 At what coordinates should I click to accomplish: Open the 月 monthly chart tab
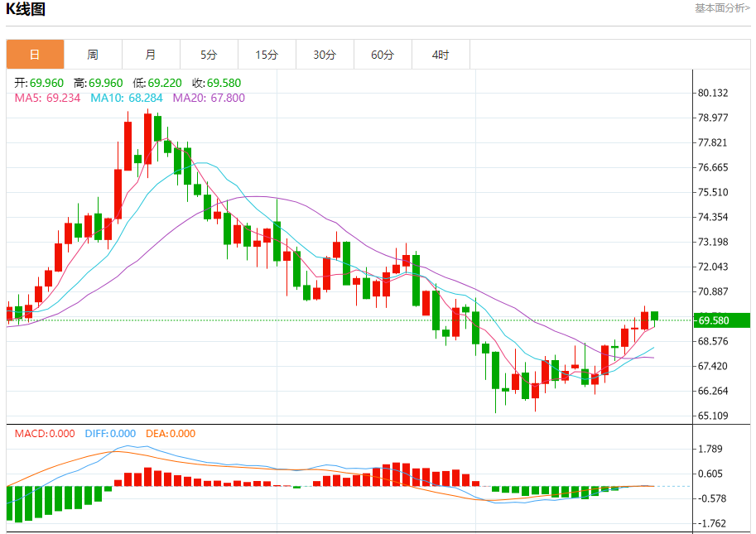(x=151, y=55)
